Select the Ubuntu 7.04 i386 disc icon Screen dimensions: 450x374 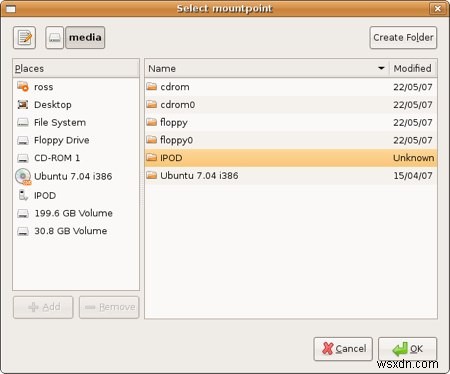pyautogui.click(x=23, y=177)
